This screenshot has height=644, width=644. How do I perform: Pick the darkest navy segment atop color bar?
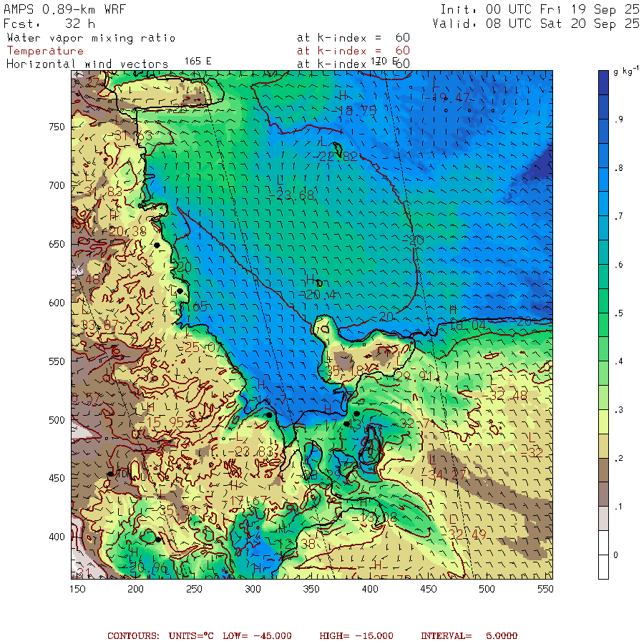pos(603,82)
